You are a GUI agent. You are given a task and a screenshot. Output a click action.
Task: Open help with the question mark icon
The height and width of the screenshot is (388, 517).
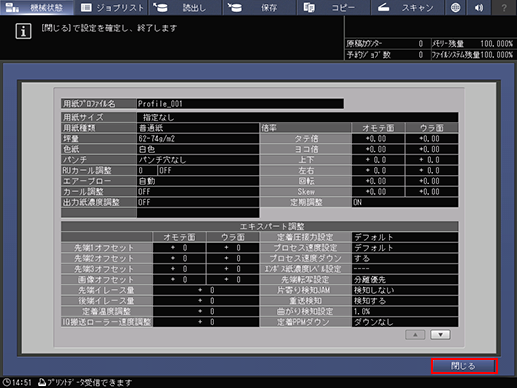pyautogui.click(x=504, y=7)
